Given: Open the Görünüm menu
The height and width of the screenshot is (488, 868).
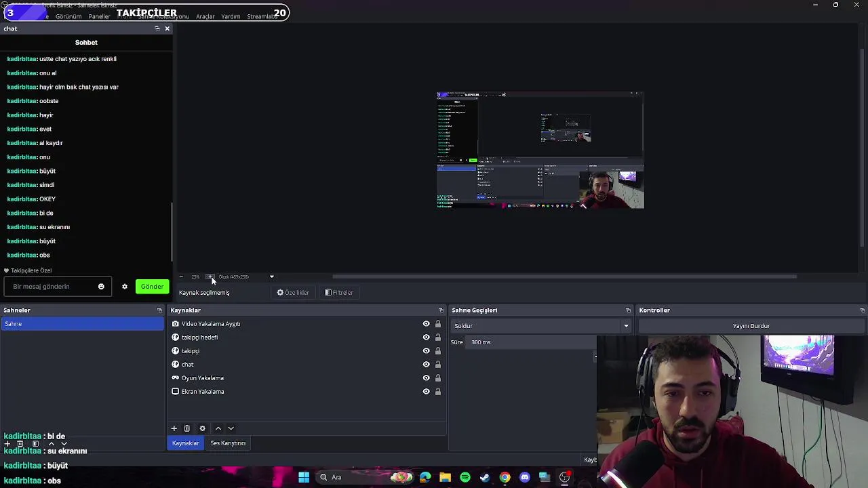Looking at the screenshot, I should coord(68,16).
